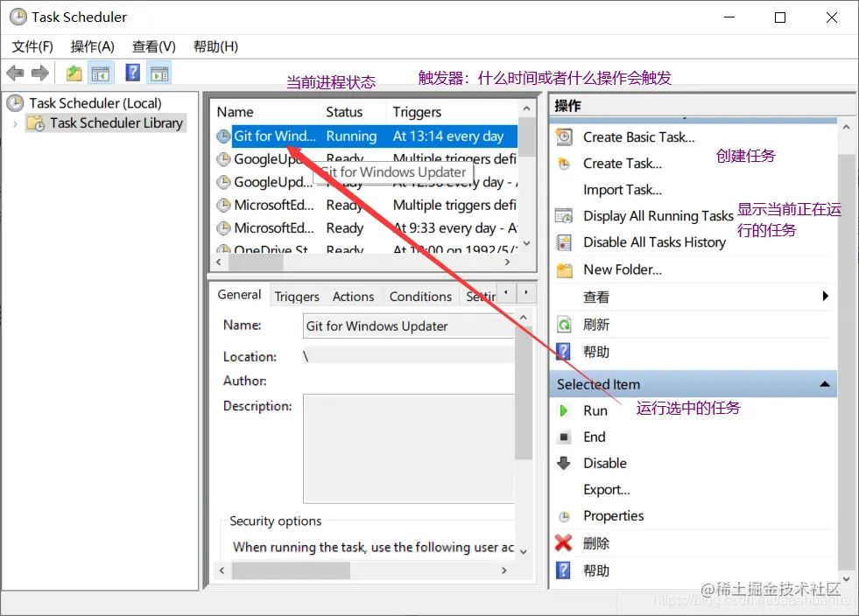This screenshot has height=616, width=859.
Task: Click the details pane horizontal scrollbar thumb
Action: [x=291, y=570]
